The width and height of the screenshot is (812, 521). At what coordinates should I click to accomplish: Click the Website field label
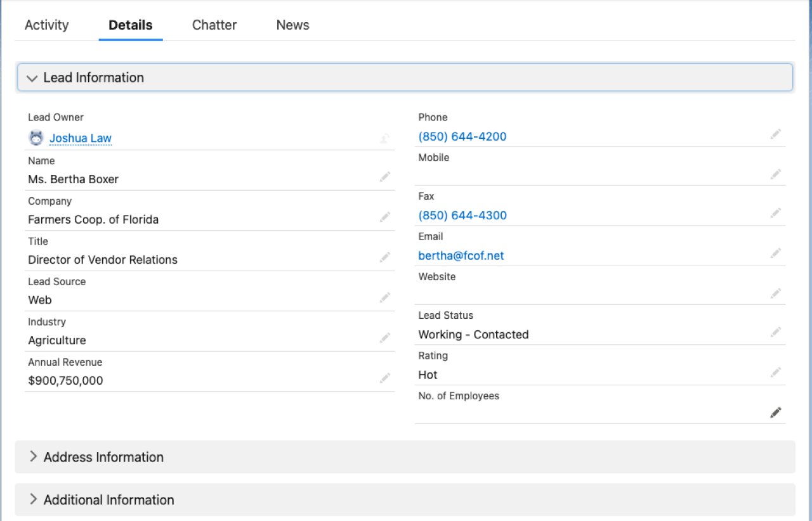click(437, 277)
